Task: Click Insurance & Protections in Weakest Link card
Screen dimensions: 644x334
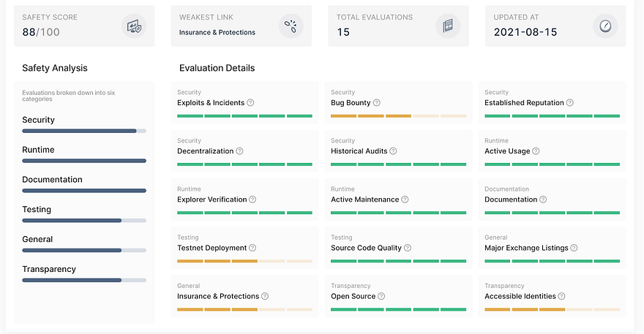Action: [x=217, y=32]
